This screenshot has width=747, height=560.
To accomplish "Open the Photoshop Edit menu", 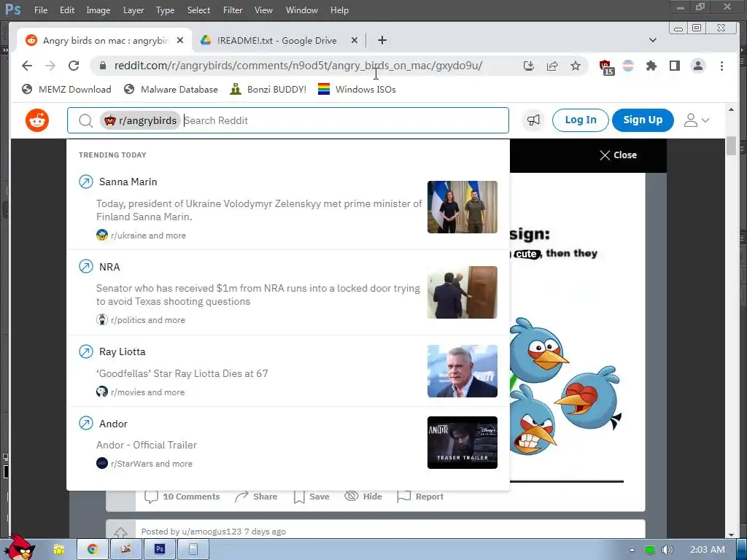I will pos(66,10).
